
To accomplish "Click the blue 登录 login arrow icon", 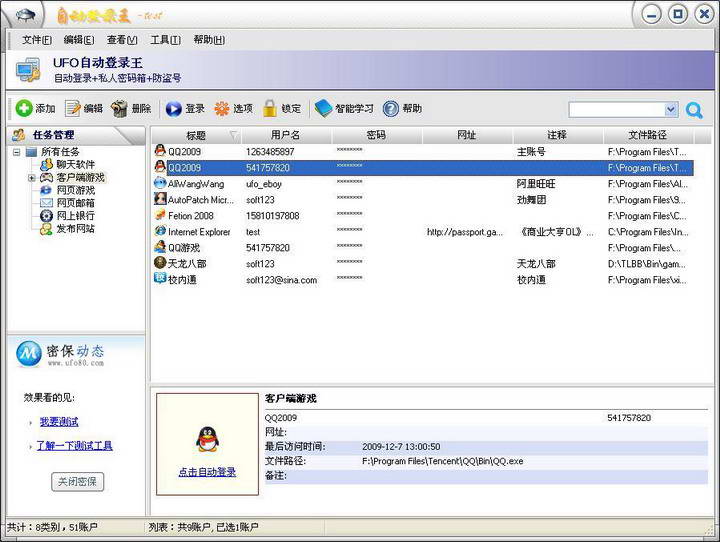I will point(174,109).
